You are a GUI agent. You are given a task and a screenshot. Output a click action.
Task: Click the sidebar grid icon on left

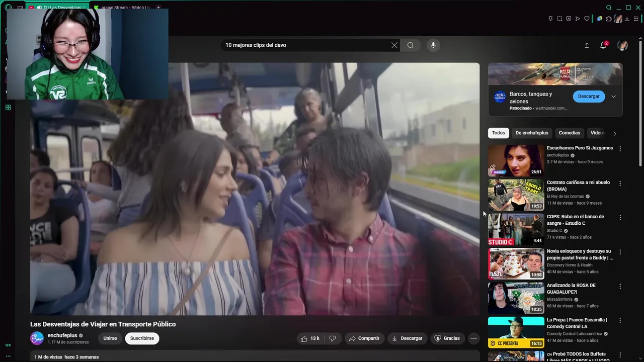(8, 108)
